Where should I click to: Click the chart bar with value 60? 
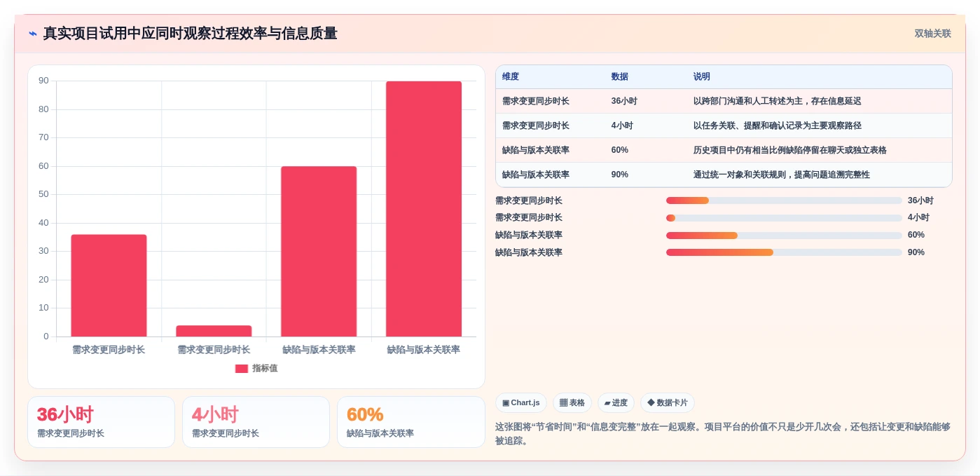click(x=319, y=252)
